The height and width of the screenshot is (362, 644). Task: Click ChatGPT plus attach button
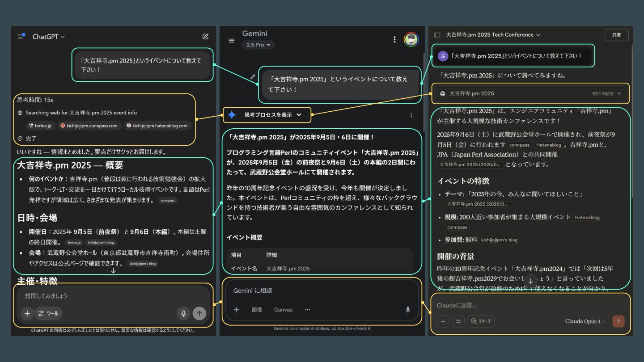pos(27,313)
